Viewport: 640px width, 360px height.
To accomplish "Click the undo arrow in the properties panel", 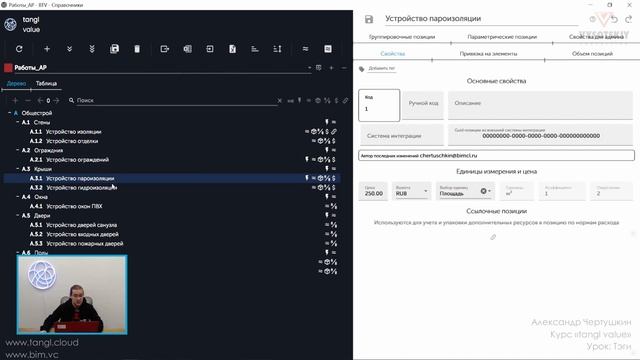I will point(614,19).
